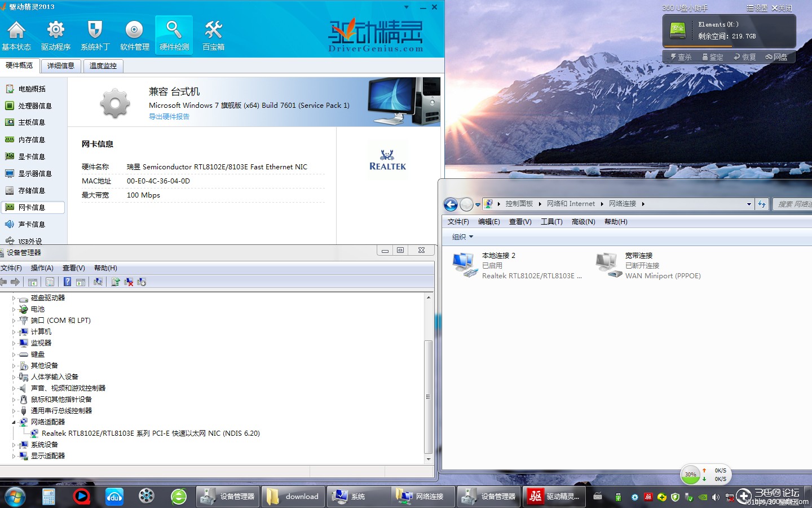Image resolution: width=812 pixels, height=508 pixels.
Task: Click the 30% memory usage ball
Action: click(x=691, y=475)
